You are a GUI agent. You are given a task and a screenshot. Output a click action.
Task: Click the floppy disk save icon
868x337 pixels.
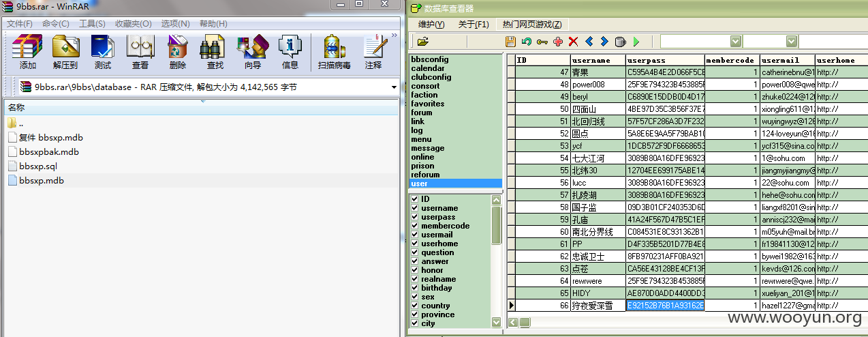[510, 42]
